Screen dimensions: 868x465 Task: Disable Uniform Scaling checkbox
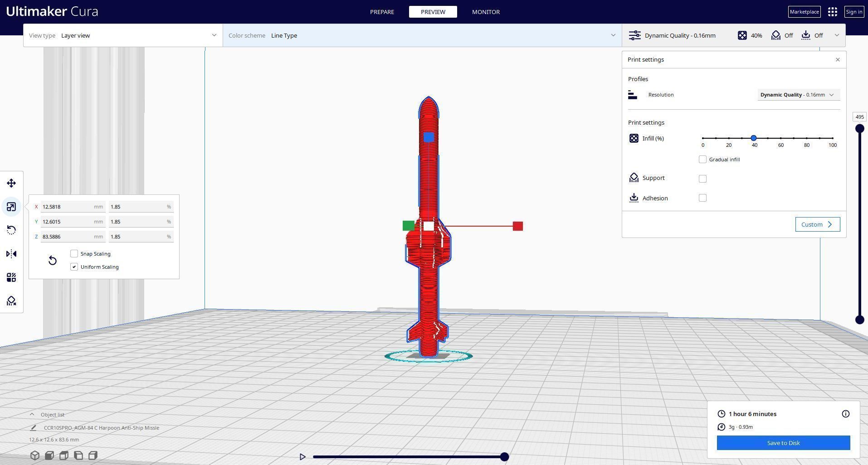(74, 267)
